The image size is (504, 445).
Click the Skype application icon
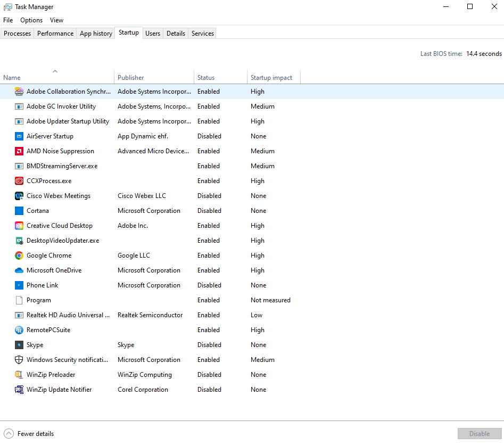19,344
